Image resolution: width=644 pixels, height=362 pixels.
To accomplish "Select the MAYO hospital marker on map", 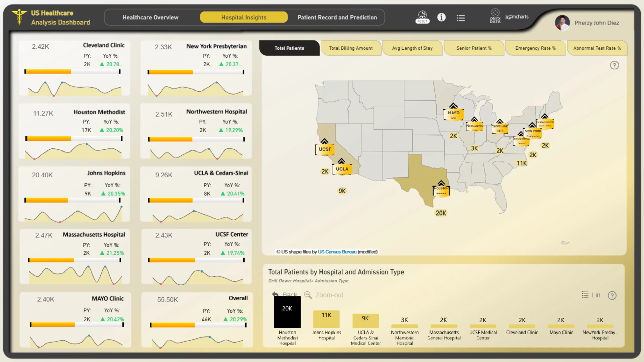I will tap(453, 112).
